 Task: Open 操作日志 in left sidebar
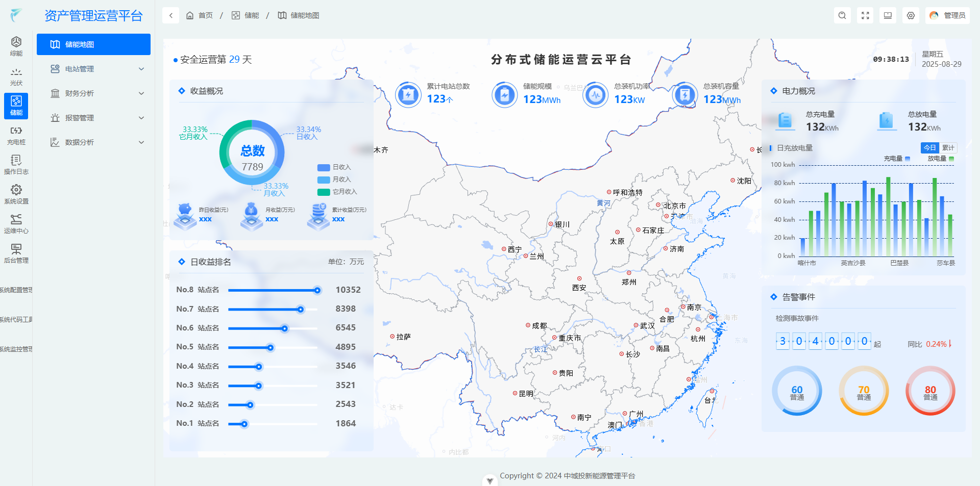(x=16, y=165)
